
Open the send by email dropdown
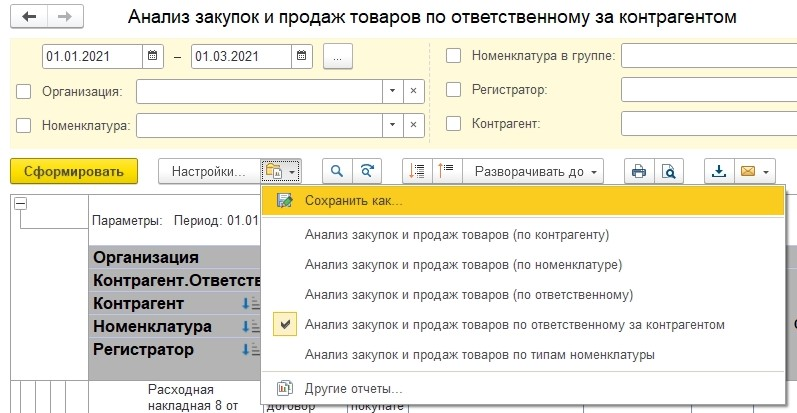(x=754, y=171)
